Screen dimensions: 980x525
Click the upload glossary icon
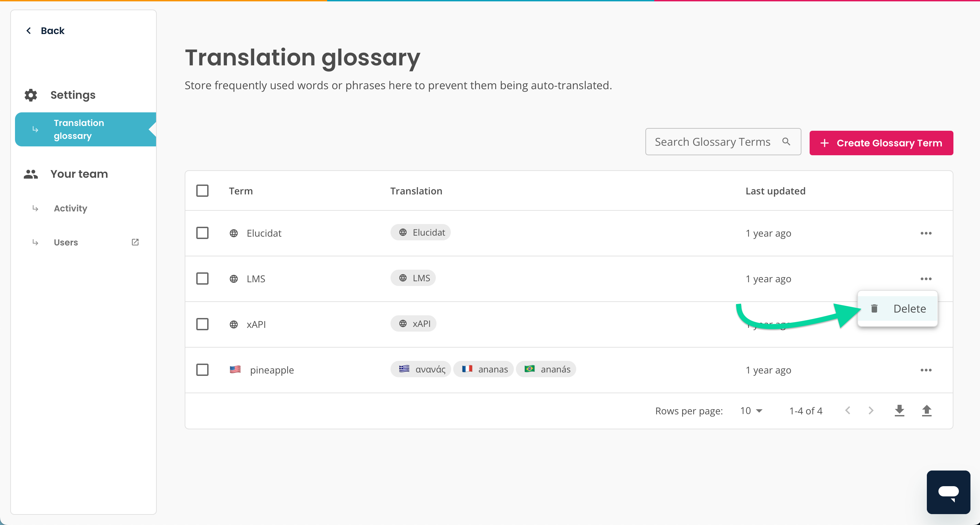click(927, 411)
